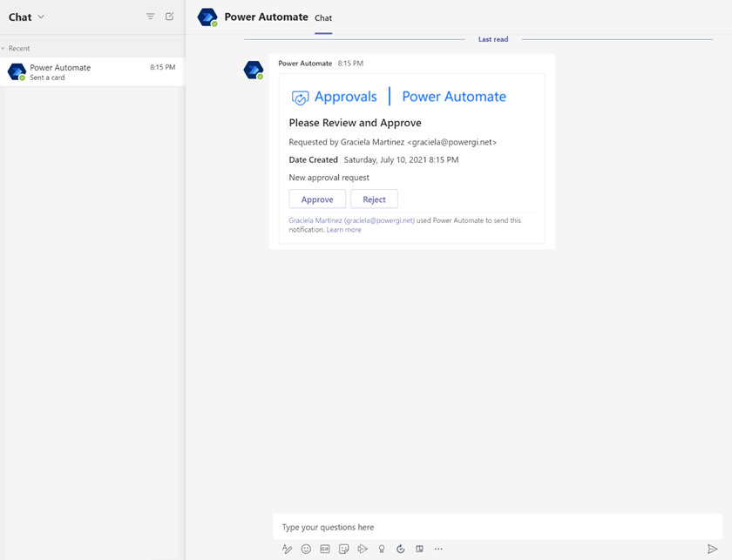This screenshot has height=560, width=732.
Task: Click Power Automate avatar beside the message
Action: tap(254, 70)
